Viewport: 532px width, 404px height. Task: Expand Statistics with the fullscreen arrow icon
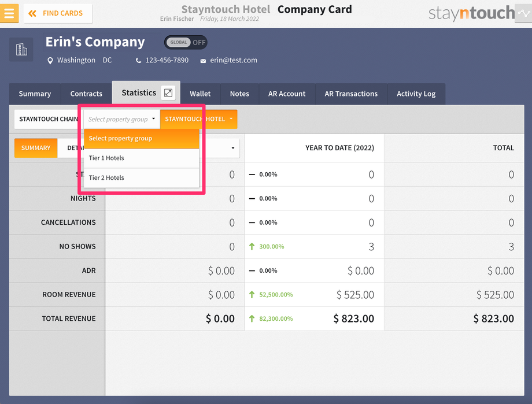point(168,92)
